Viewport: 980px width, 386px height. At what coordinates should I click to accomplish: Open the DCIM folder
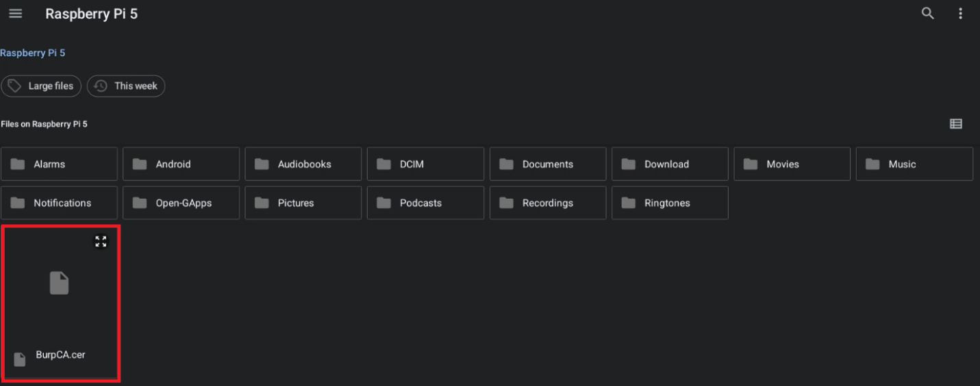click(x=425, y=165)
